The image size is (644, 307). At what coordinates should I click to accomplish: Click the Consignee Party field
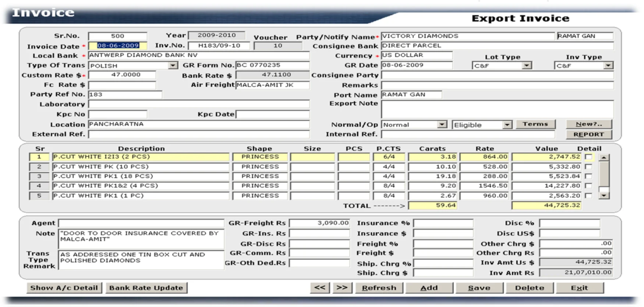(x=498, y=75)
